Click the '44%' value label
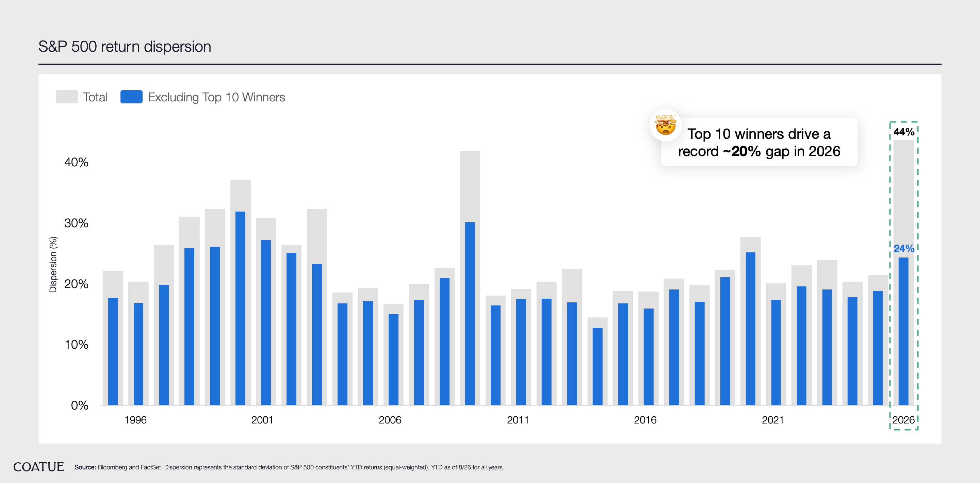Screen dimensions: 980x483 [x=904, y=132]
